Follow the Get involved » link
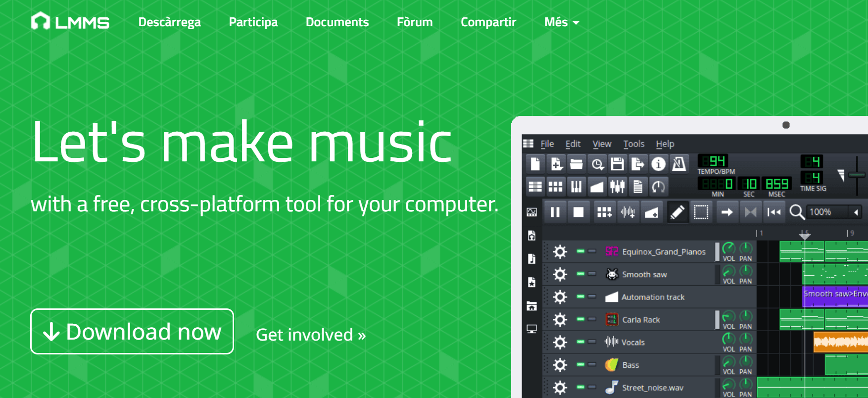 [x=311, y=335]
